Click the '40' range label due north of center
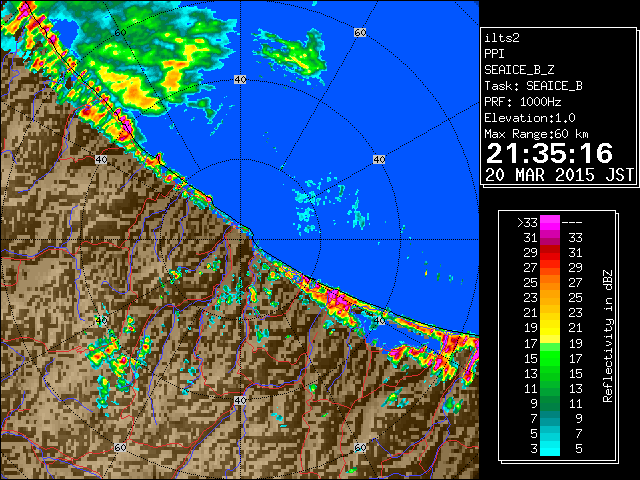Screen dimensions: 640x480 point(240,80)
